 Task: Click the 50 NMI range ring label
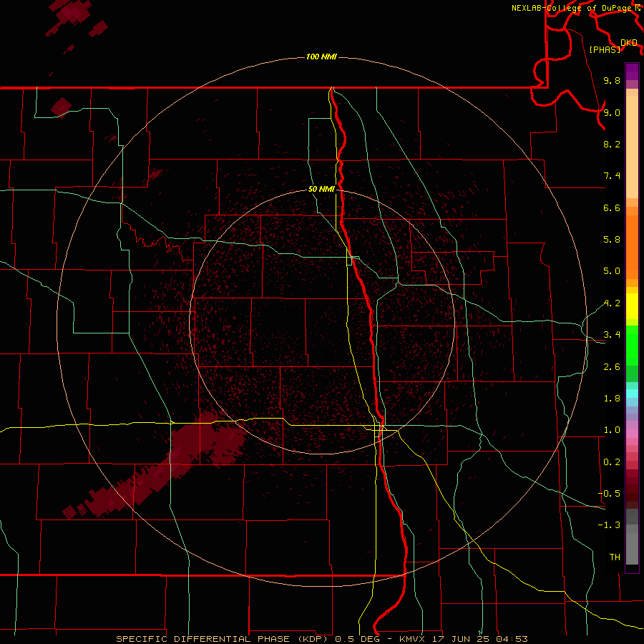pyautogui.click(x=321, y=189)
